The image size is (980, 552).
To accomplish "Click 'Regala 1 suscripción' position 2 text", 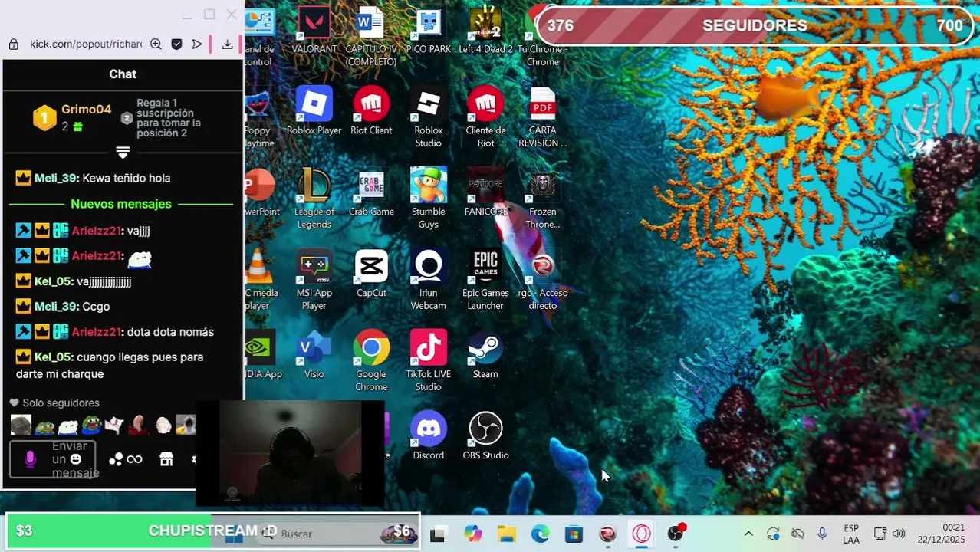I will click(169, 118).
